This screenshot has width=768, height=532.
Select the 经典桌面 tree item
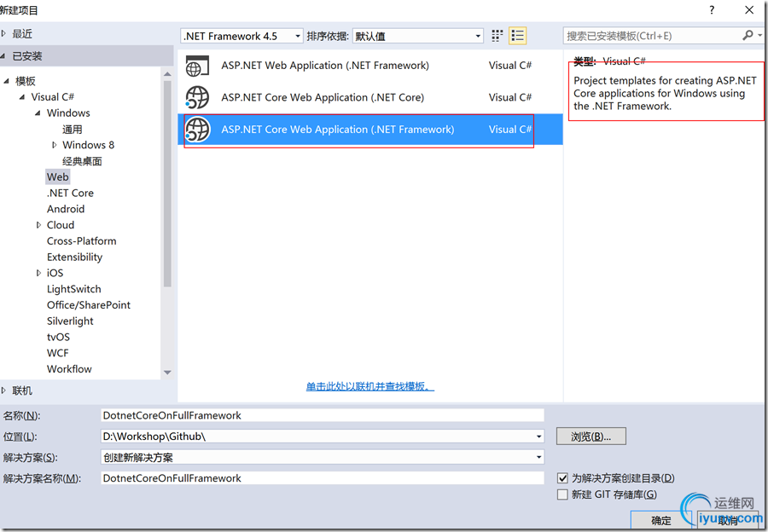pyautogui.click(x=82, y=161)
